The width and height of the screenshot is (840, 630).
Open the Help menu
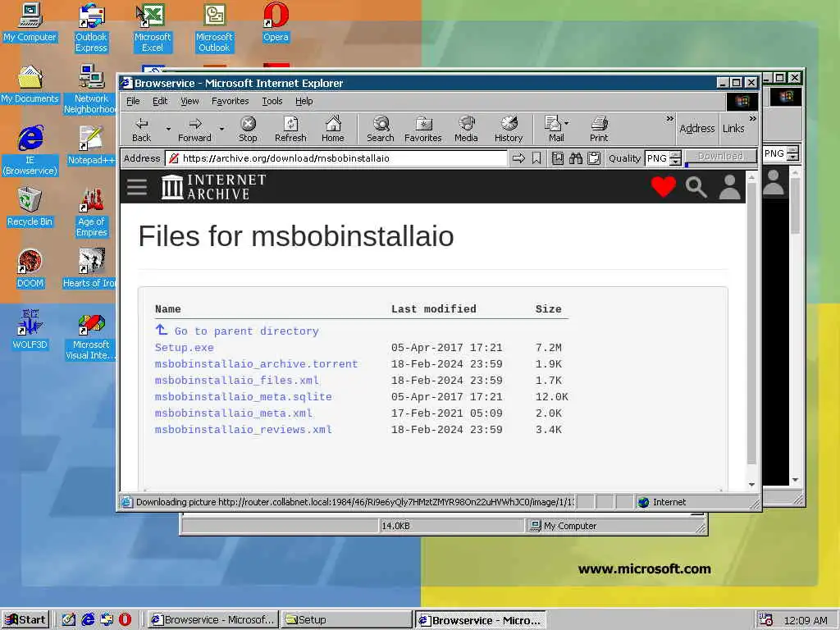pos(304,101)
